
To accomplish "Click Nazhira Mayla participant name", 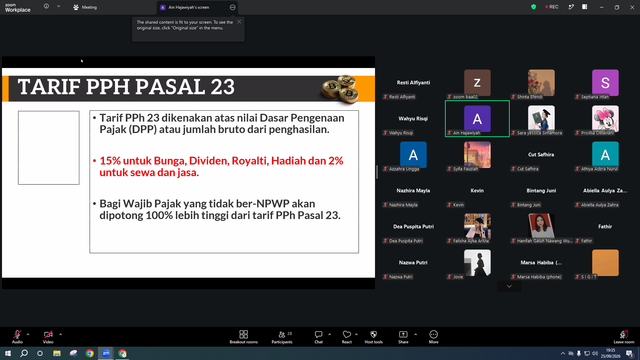I will tap(413, 191).
